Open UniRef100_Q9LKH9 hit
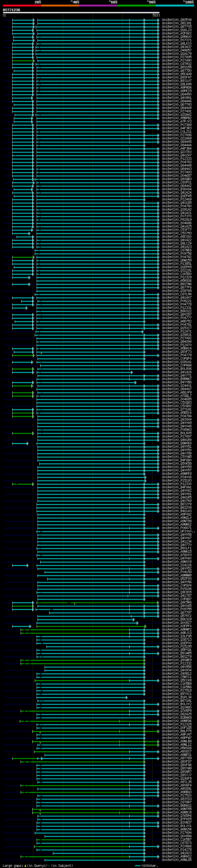 177,84
